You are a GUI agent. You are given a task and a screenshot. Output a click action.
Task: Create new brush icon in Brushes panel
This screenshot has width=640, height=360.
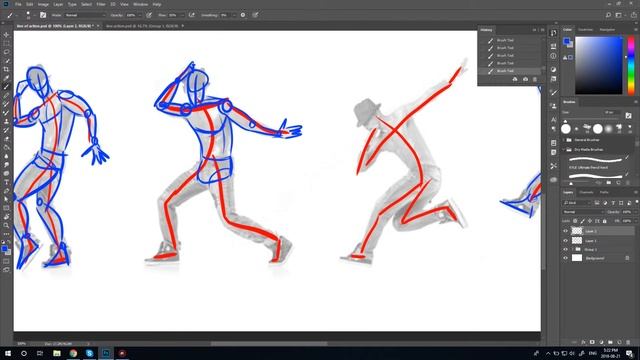tap(618, 183)
